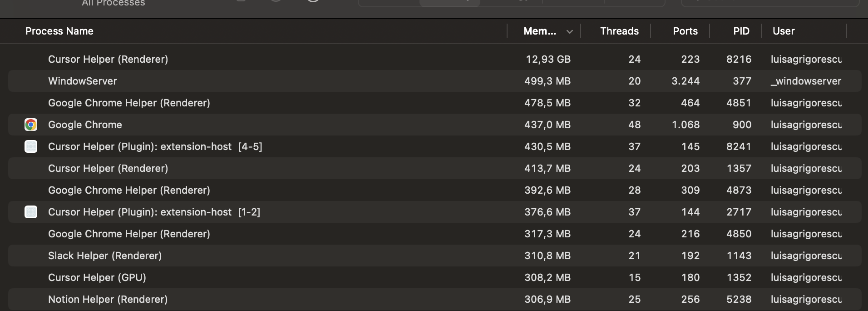Toggle the Memory column sort direction chevron
The image size is (868, 311).
(569, 31)
